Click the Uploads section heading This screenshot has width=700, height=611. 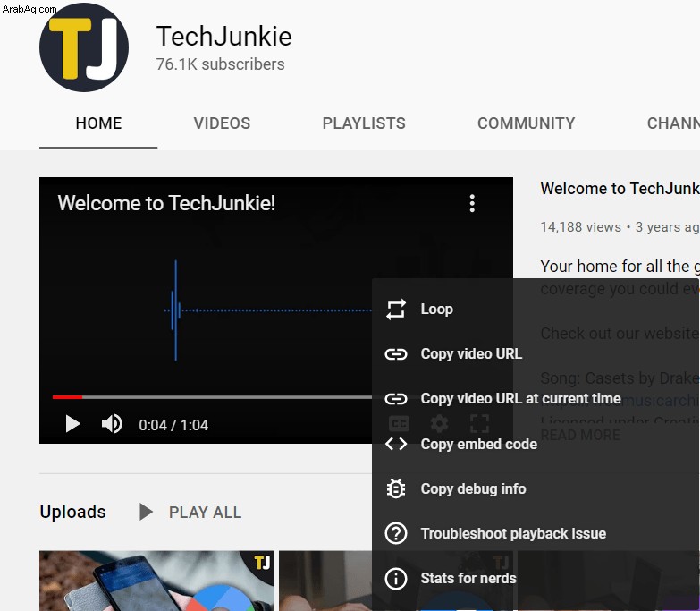pos(72,512)
